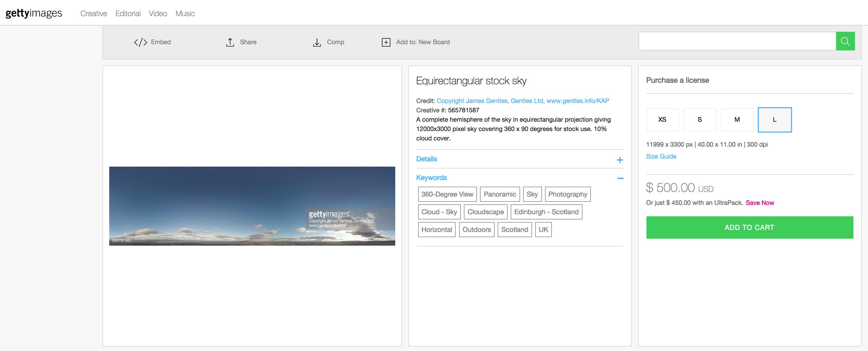Click the Share upload arrow icon

230,42
